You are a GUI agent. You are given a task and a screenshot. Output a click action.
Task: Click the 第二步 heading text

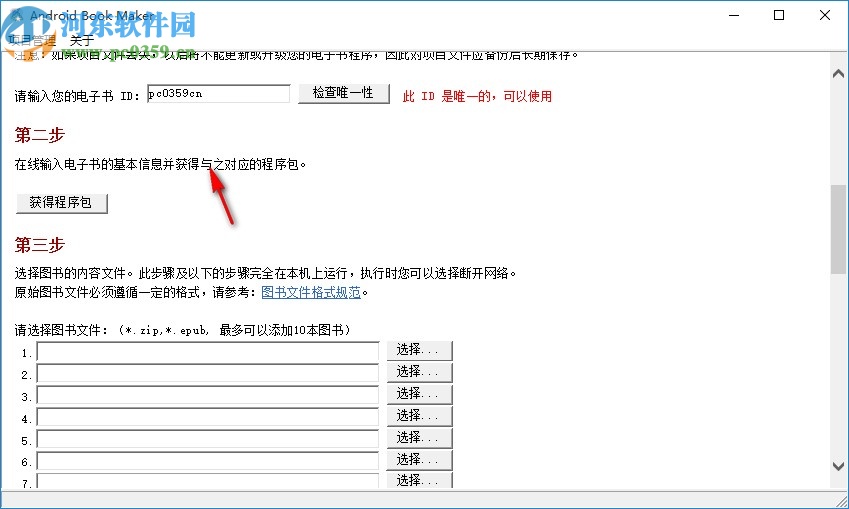point(40,135)
